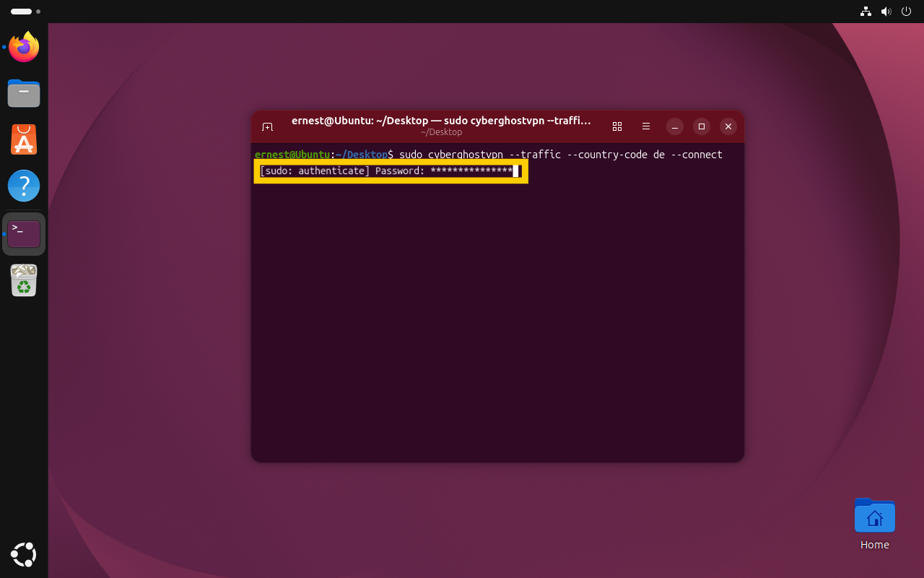Screen dimensions: 924x578
Task: Launch Firefox from the dock
Action: pos(24,47)
